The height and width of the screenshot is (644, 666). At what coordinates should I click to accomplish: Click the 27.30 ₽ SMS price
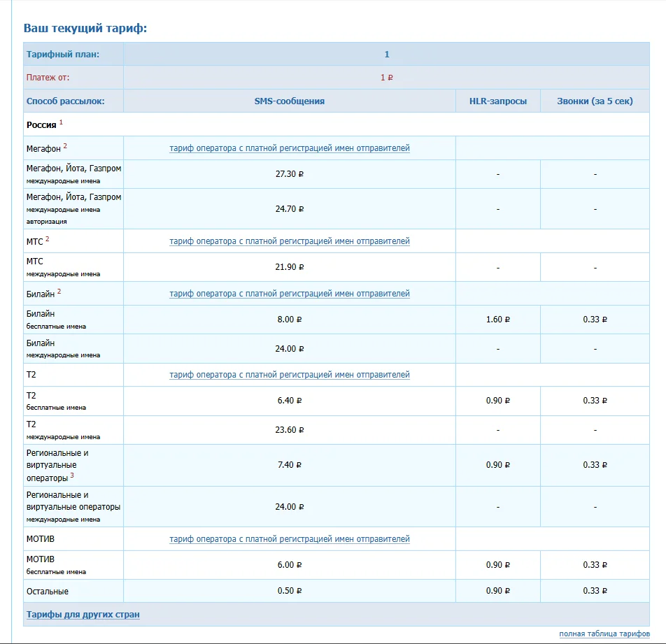(x=289, y=174)
